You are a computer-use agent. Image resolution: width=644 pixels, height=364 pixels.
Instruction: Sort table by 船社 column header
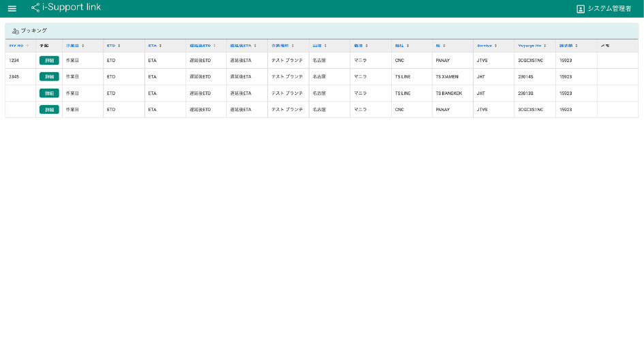click(x=399, y=46)
